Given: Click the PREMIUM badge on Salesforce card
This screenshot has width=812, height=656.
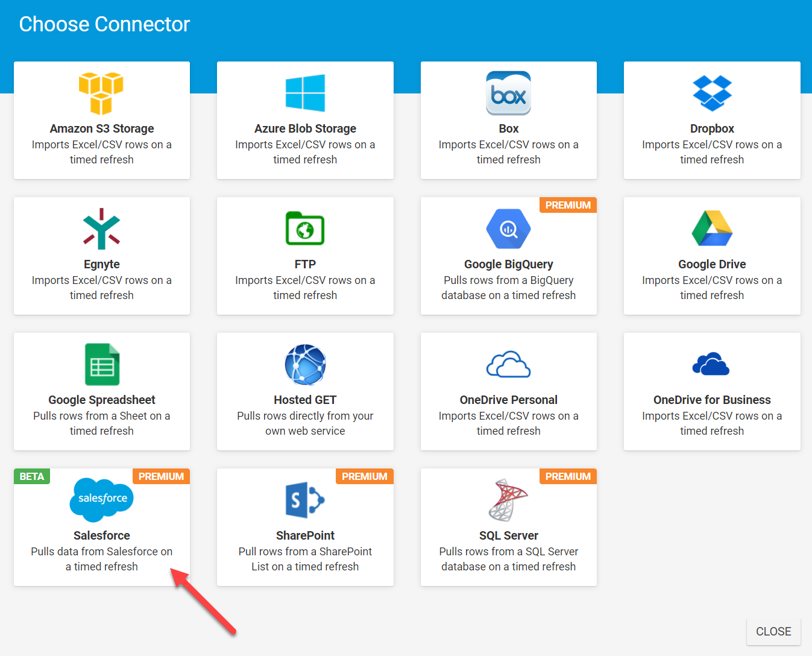Looking at the screenshot, I should tap(161, 476).
